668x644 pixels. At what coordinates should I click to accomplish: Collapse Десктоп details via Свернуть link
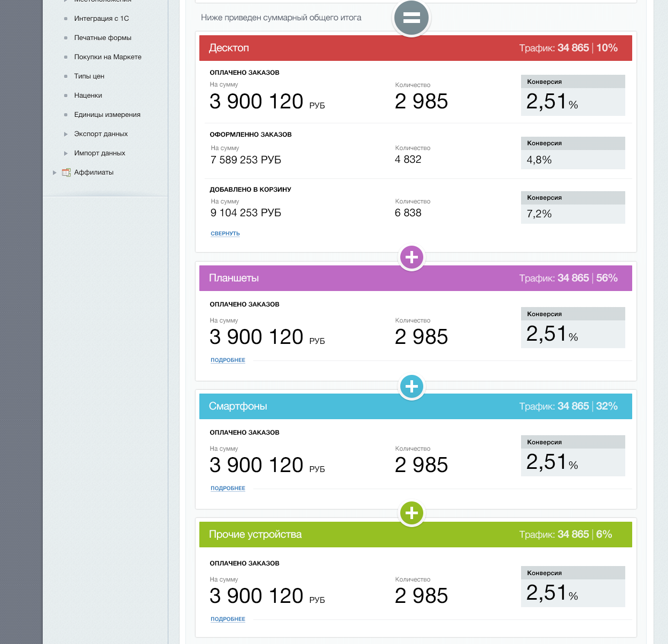[225, 233]
